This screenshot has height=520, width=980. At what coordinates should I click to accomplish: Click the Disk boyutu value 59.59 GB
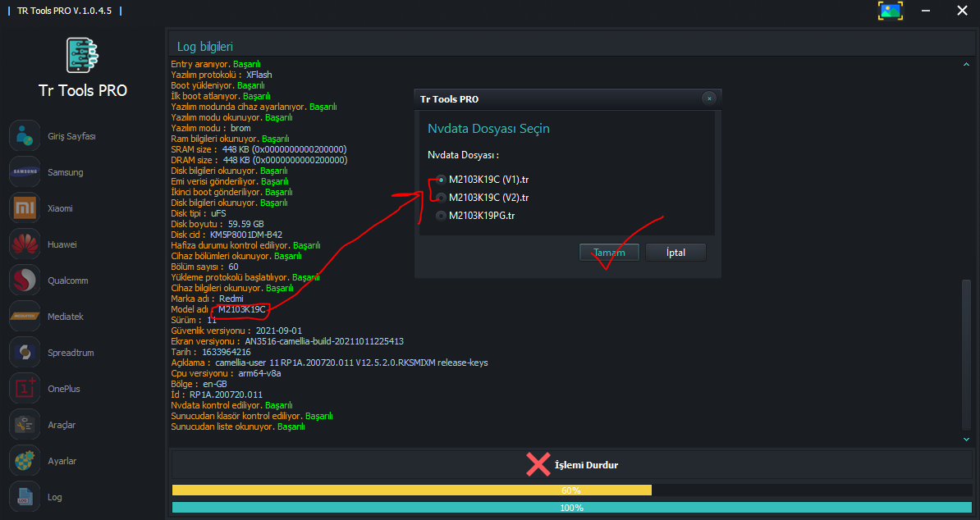245,224
